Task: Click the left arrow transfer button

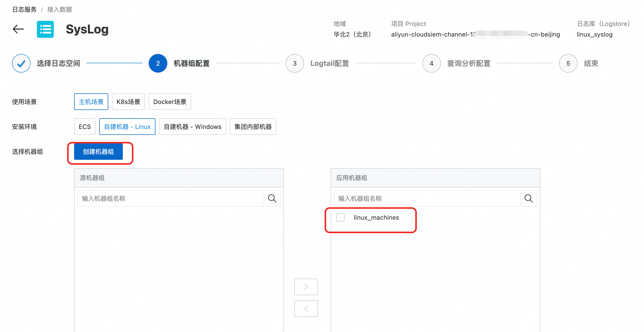Action: tap(306, 309)
